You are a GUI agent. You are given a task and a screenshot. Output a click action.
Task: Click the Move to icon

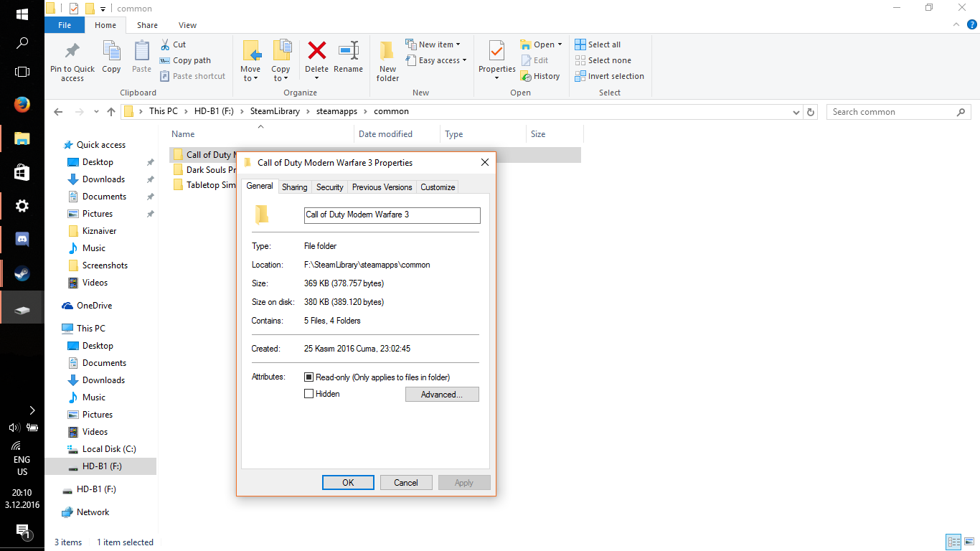[250, 51]
